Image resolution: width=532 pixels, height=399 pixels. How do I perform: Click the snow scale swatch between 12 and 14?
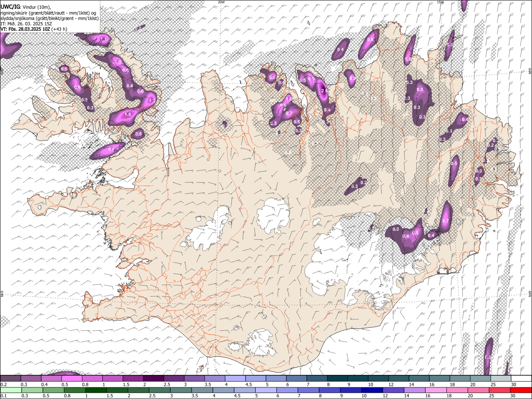pos(399,379)
